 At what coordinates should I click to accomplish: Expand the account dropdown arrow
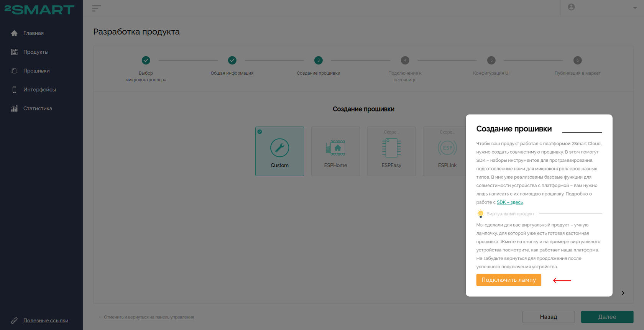tap(635, 8)
